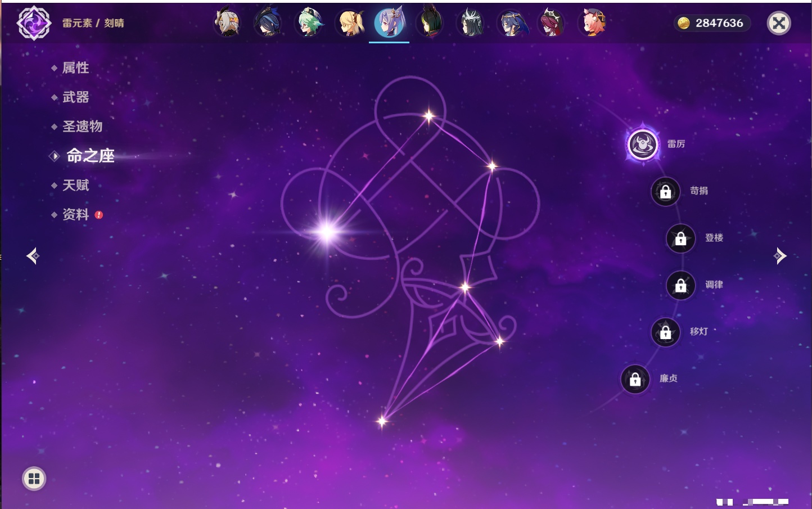Click the large glowing star in the constellation
This screenshot has height=509, width=812.
(x=327, y=232)
